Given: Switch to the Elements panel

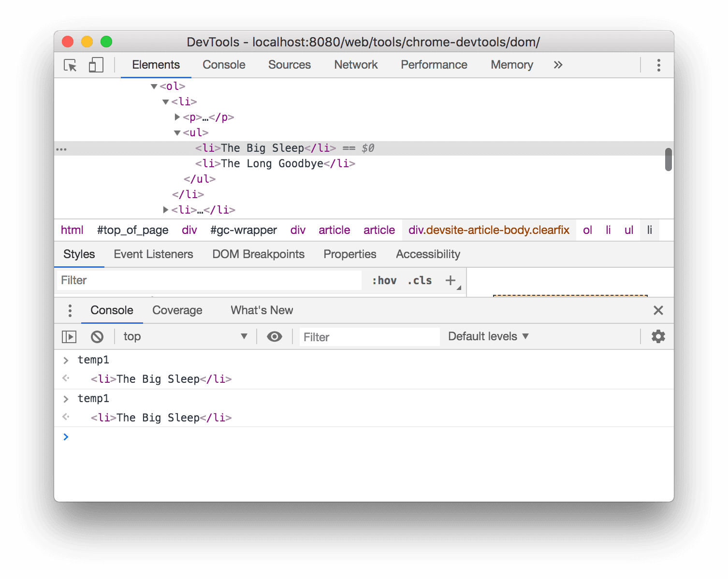Looking at the screenshot, I should (156, 65).
